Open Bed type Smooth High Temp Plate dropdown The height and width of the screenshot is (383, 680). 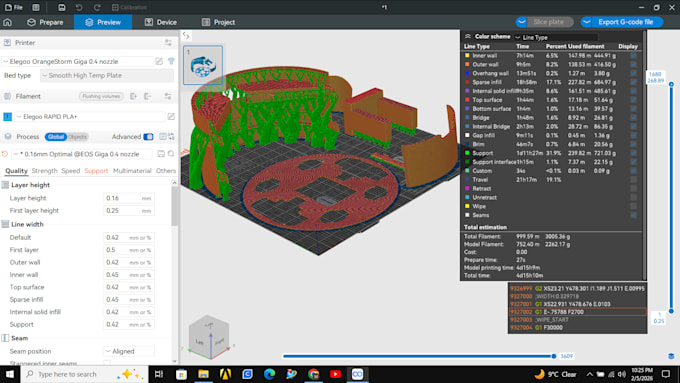click(107, 75)
